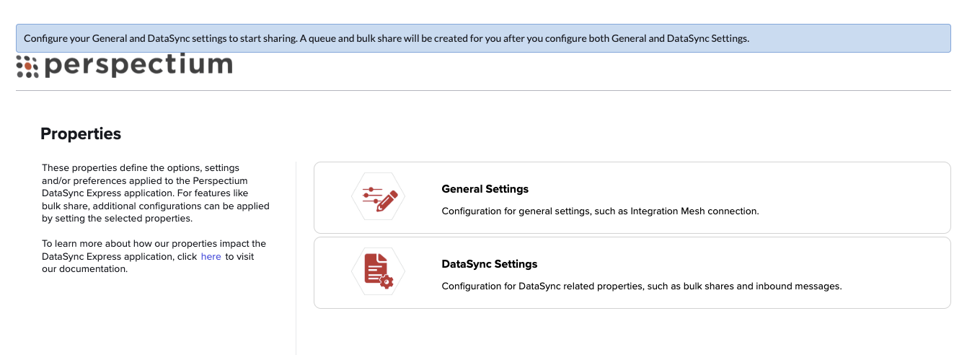Click the blue configuration info banner
Image resolution: width=980 pixels, height=355 pixels.
click(483, 38)
